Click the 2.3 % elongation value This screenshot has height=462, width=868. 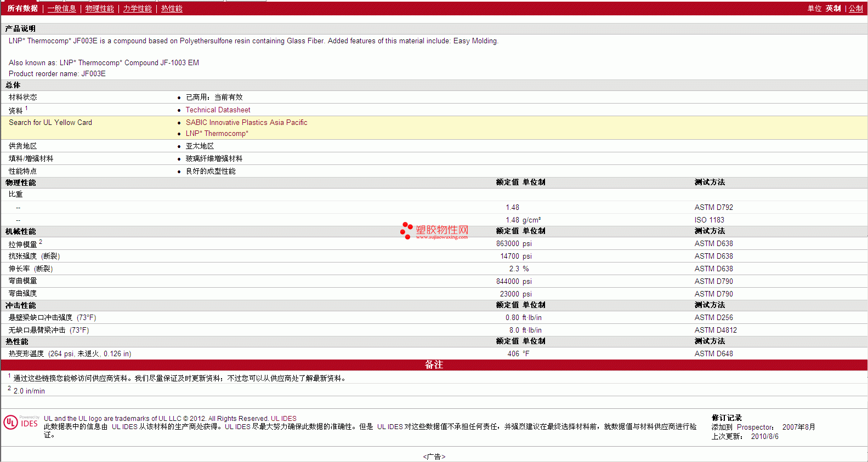[519, 269]
